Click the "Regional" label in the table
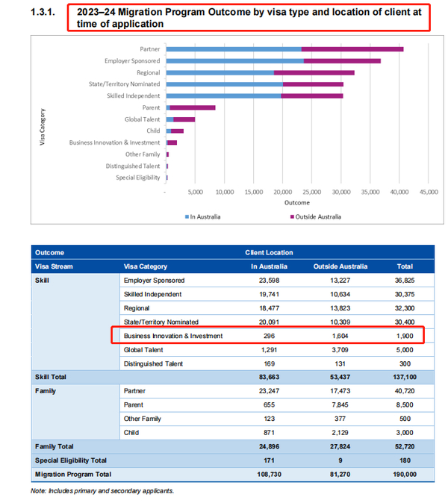 [137, 308]
